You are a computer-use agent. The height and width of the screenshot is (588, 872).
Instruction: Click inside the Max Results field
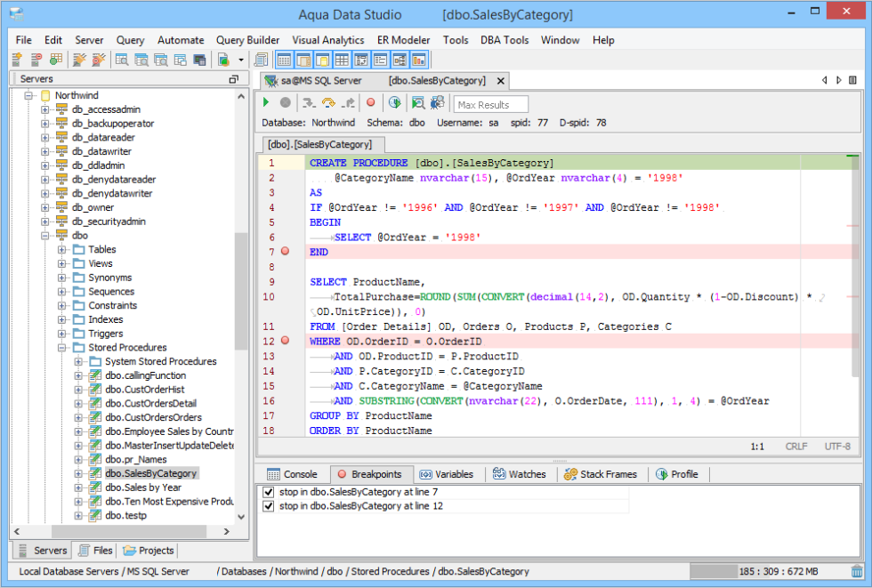click(489, 103)
